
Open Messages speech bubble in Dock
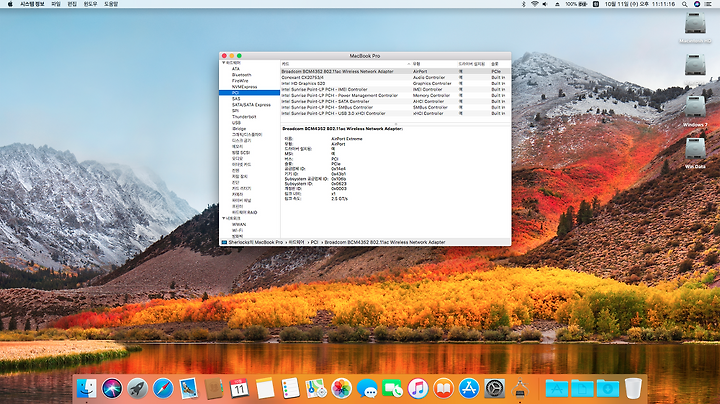tap(366, 388)
